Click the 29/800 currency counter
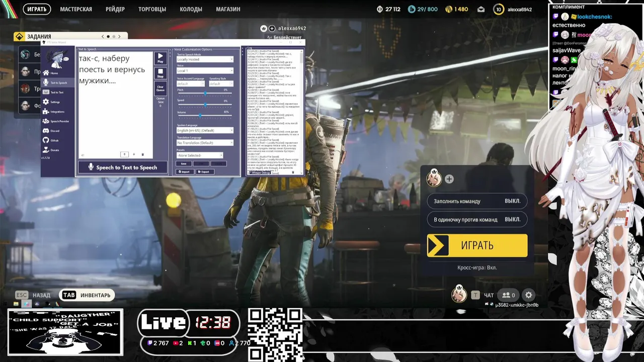 pos(423,9)
